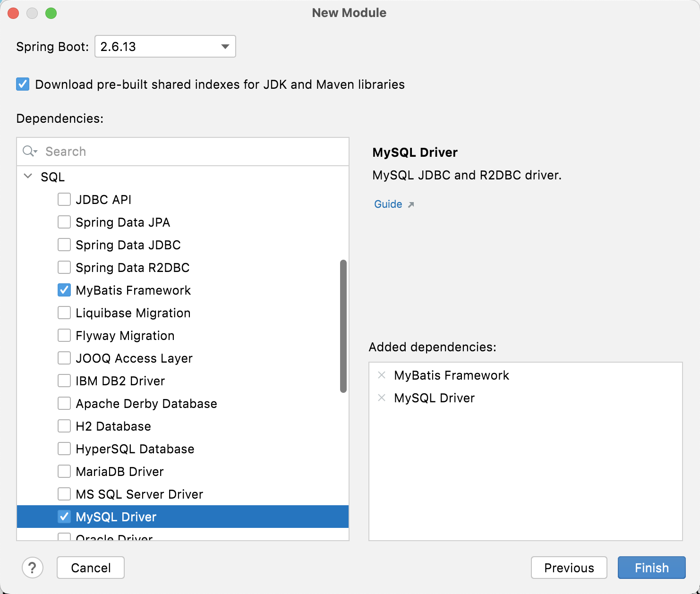Screen dimensions: 700x594
Task: Select the Flyway Migration label
Action: tap(125, 336)
